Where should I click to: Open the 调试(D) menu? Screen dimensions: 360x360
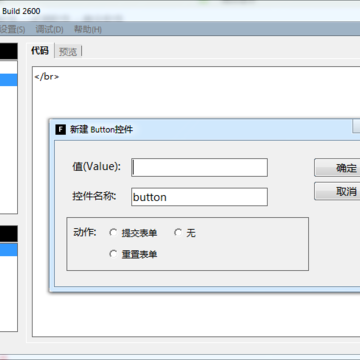click(49, 29)
